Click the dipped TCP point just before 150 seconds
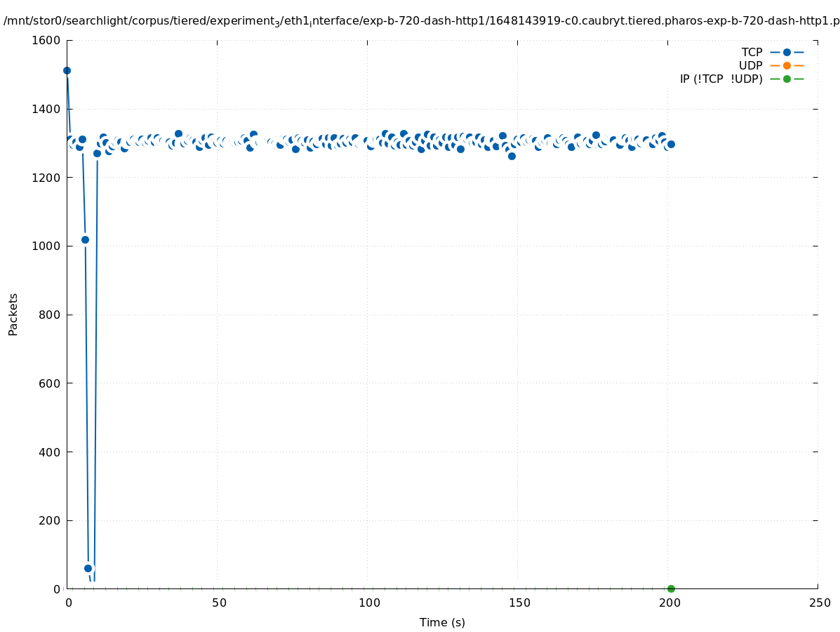 click(512, 156)
